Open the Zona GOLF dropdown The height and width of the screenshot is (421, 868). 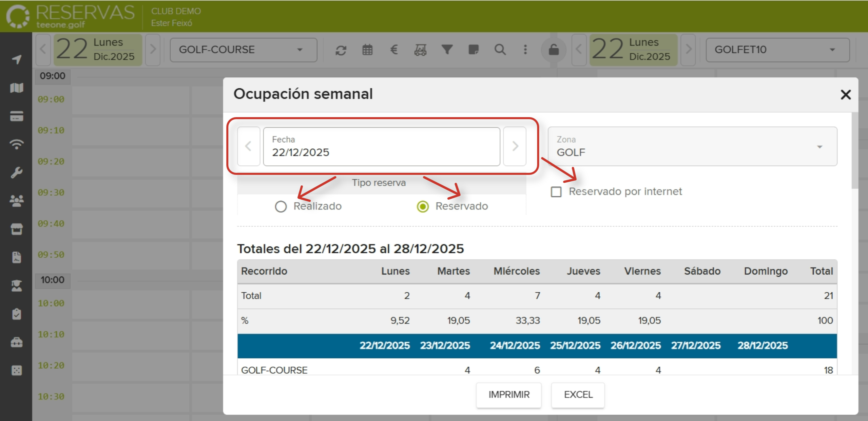pos(820,146)
